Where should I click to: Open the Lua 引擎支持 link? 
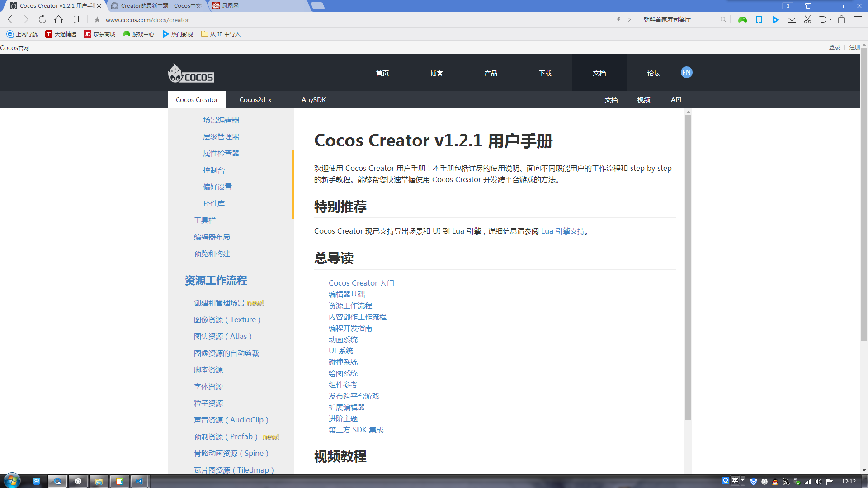point(563,231)
